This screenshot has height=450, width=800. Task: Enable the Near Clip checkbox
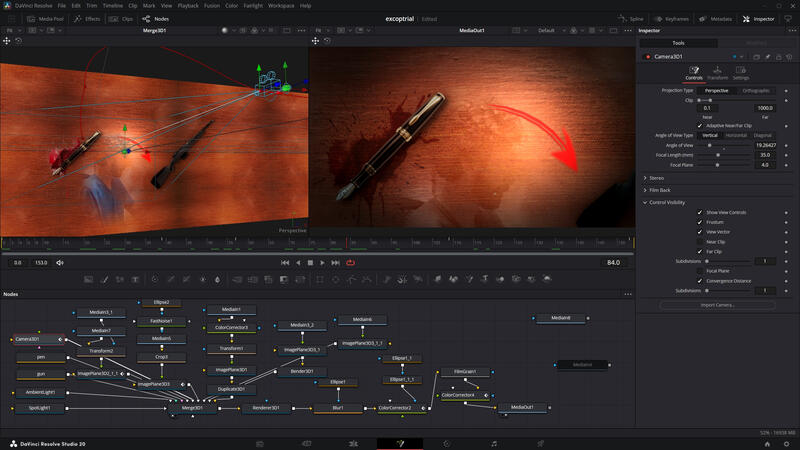(700, 241)
